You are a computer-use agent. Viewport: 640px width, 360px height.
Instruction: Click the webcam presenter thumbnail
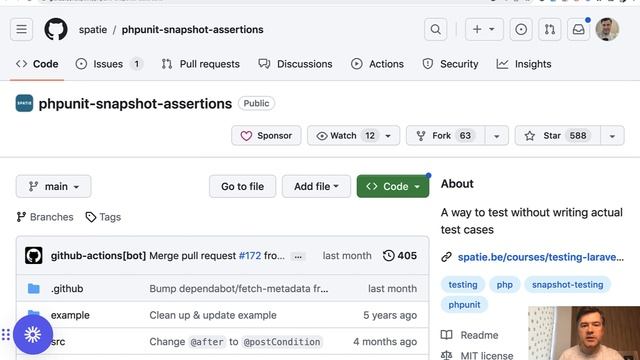click(x=584, y=333)
